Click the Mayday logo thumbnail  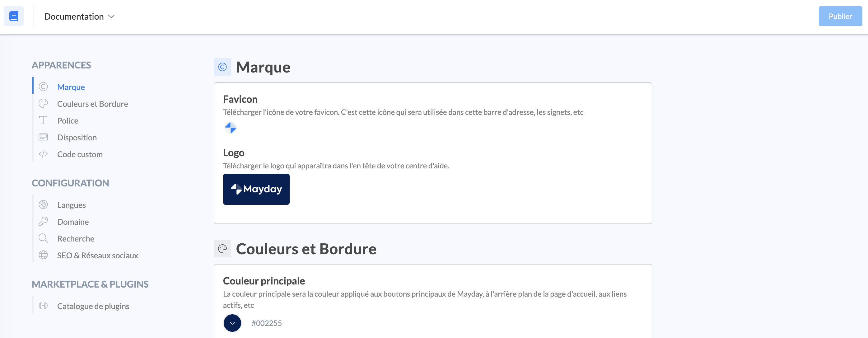[256, 189]
